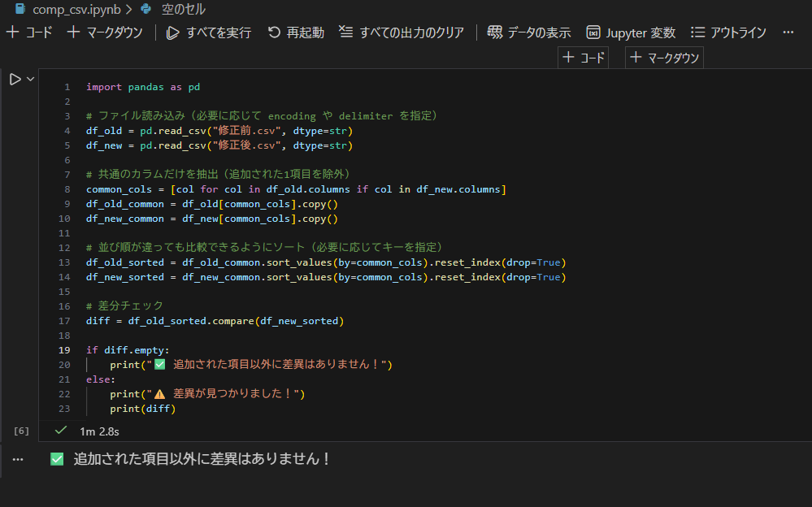Clear all outputs with すべての出力のクリア
The image size is (812, 507).
click(x=402, y=32)
